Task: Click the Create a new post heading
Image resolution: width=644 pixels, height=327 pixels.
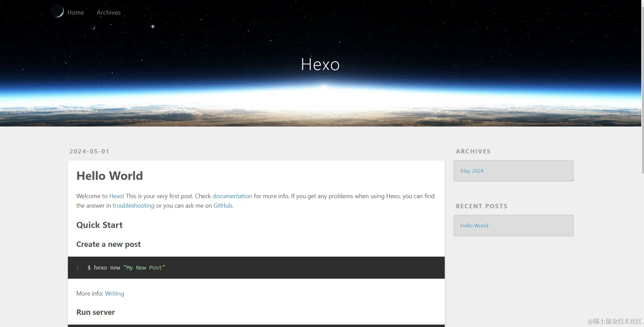Action: click(x=108, y=244)
